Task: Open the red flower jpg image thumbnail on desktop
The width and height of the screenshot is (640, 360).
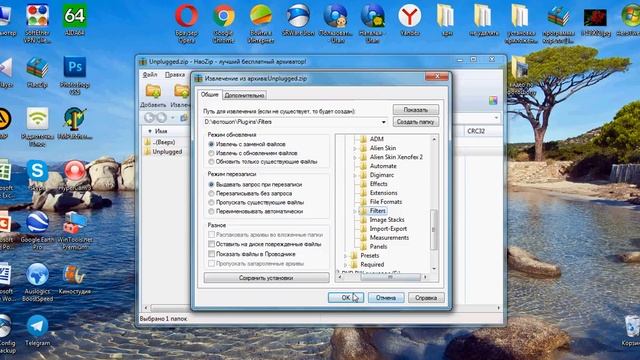Action: click(595, 18)
